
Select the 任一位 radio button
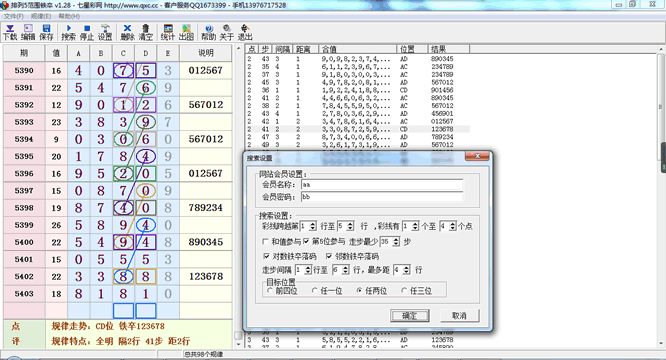click(314, 290)
